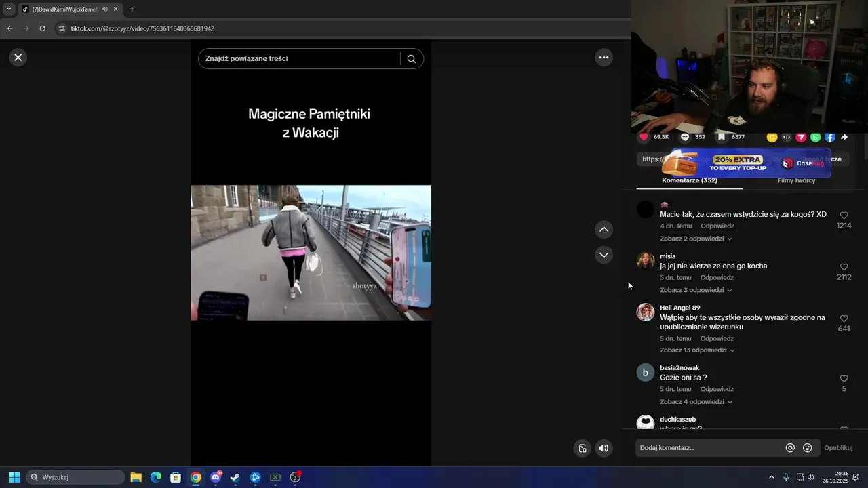Viewport: 868px width, 488px height.
Task: Open OBS Studio from taskbar
Action: 295,477
